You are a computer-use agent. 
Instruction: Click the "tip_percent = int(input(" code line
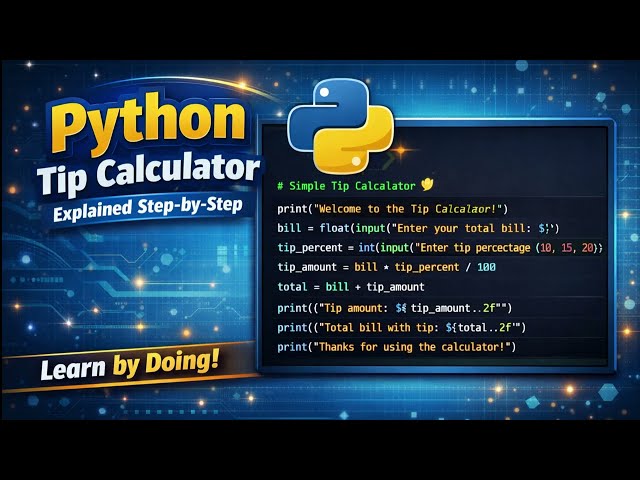coord(440,248)
